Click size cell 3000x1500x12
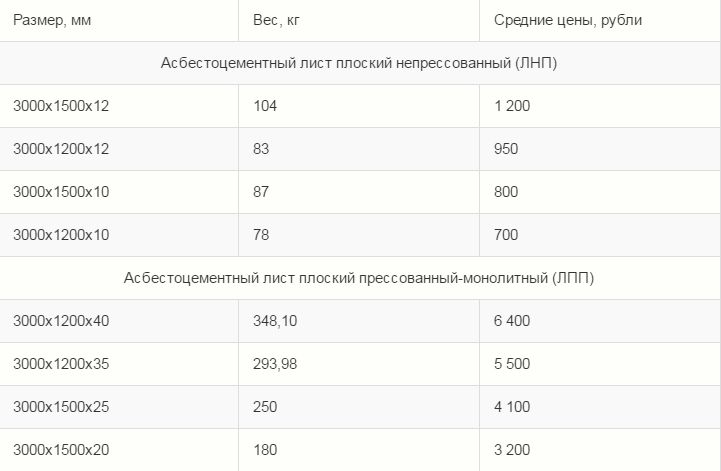Screen dimensions: 721x471 [x=61, y=106]
